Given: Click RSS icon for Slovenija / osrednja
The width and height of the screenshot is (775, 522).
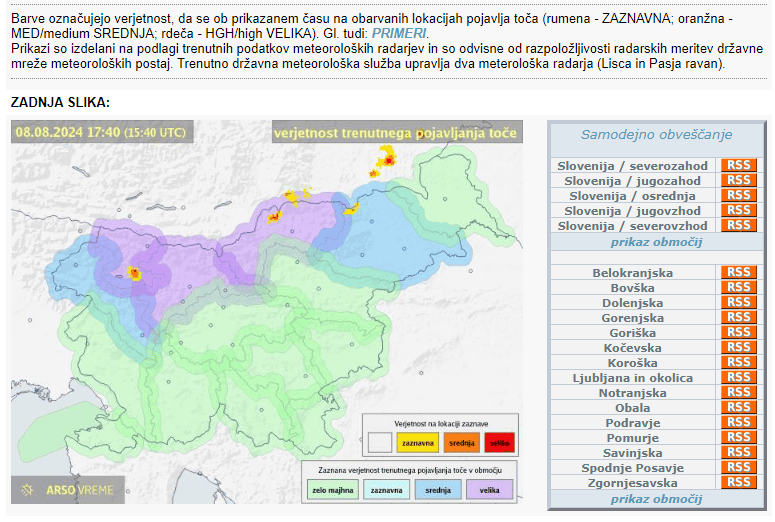Looking at the screenshot, I should pyautogui.click(x=738, y=196).
